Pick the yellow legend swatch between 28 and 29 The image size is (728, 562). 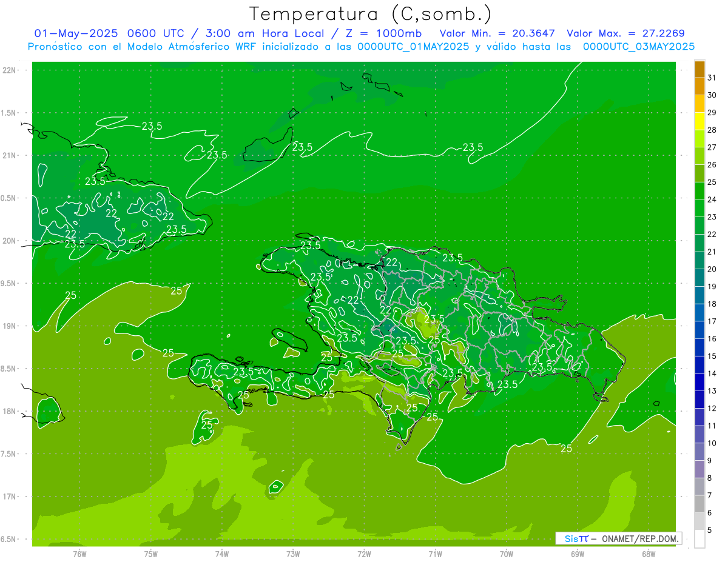click(699, 121)
